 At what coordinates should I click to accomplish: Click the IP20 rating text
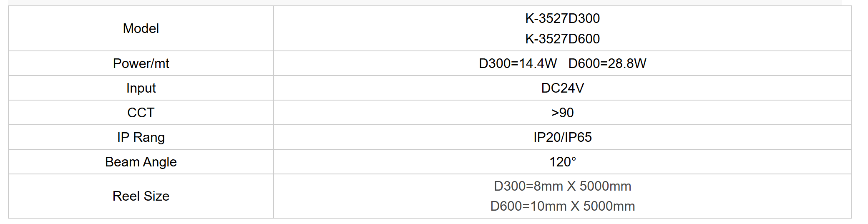click(546, 137)
